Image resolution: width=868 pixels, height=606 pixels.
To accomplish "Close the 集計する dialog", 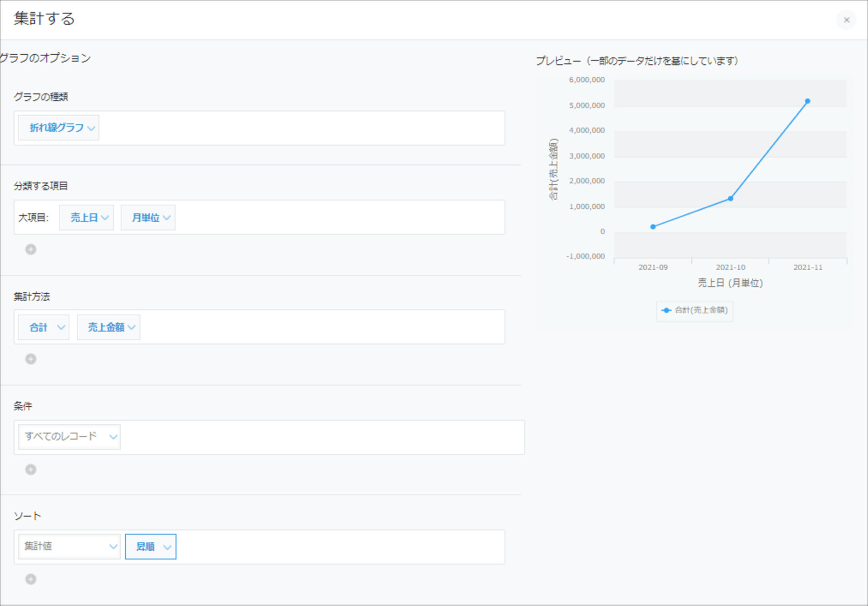I will pos(846,20).
